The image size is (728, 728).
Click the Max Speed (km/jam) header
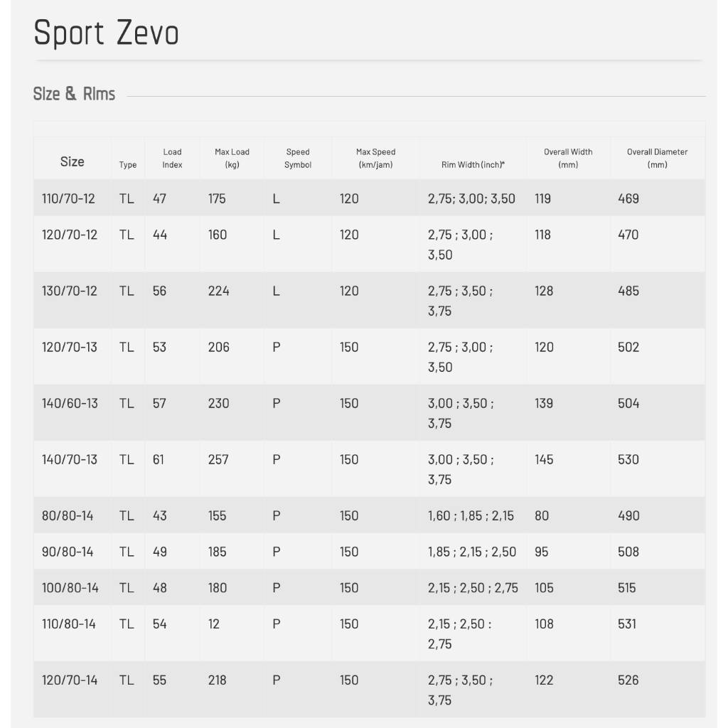coord(375,158)
